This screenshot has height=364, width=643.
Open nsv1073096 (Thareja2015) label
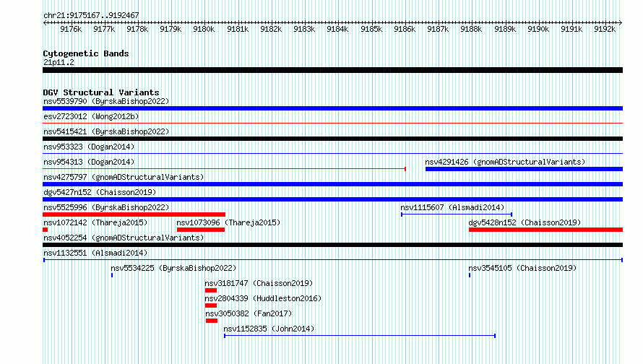click(x=228, y=222)
